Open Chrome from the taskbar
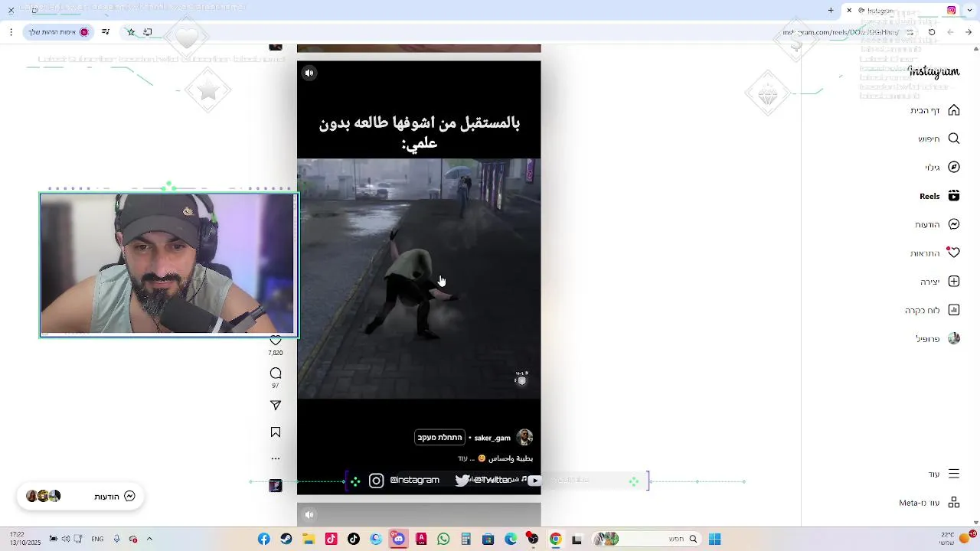980x551 pixels. pos(555,540)
